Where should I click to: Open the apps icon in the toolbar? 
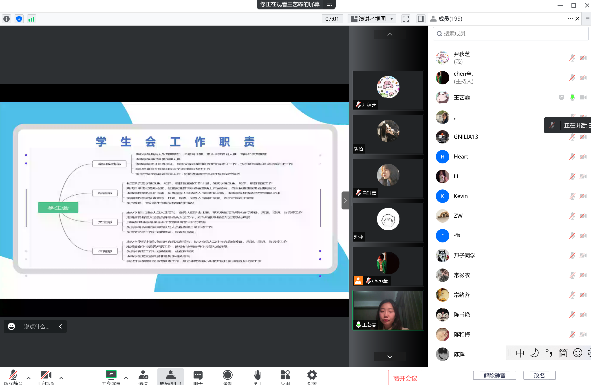point(285,375)
